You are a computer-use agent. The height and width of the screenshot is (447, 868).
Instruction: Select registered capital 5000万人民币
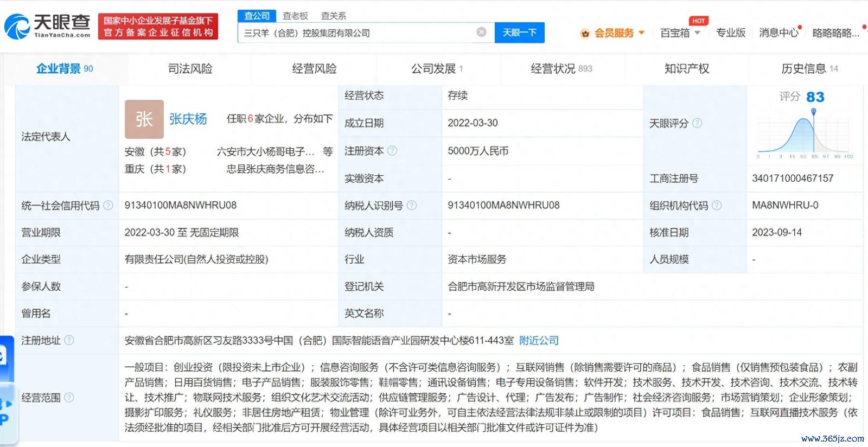[478, 151]
